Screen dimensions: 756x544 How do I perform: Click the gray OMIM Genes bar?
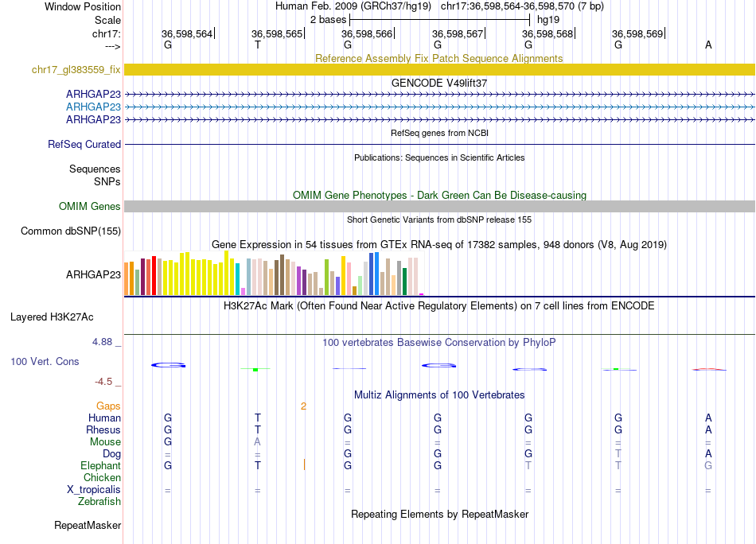[x=439, y=206]
